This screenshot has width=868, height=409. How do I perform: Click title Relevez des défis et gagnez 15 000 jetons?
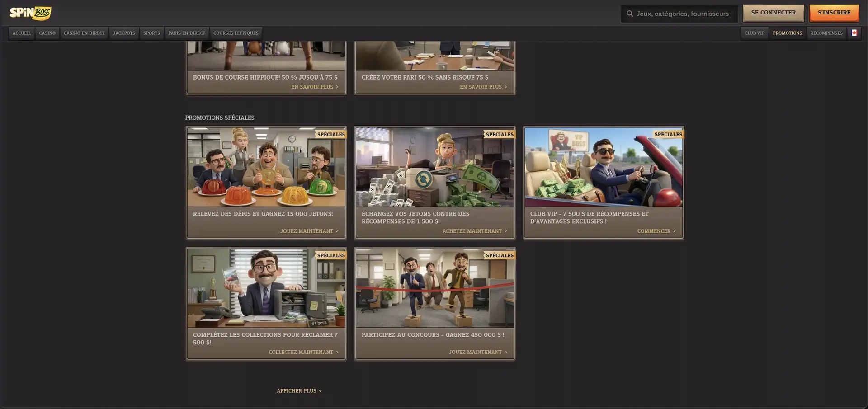click(x=263, y=214)
